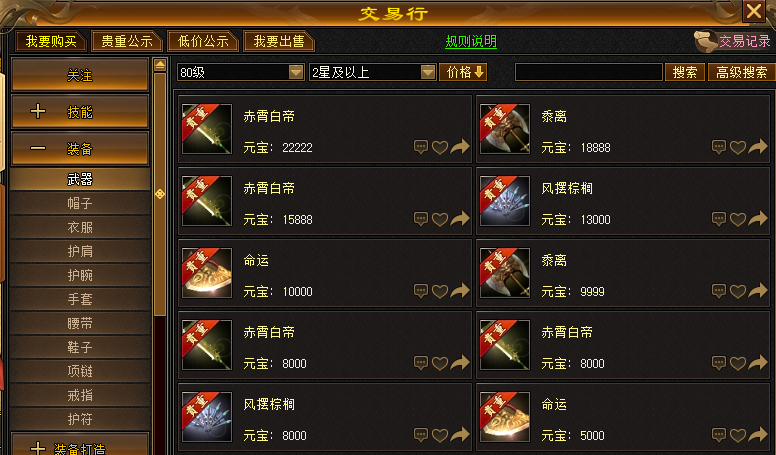Image resolution: width=776 pixels, height=455 pixels.
Task: Share the 风摆棕榈 13000 listing via arrow
Action: point(758,218)
